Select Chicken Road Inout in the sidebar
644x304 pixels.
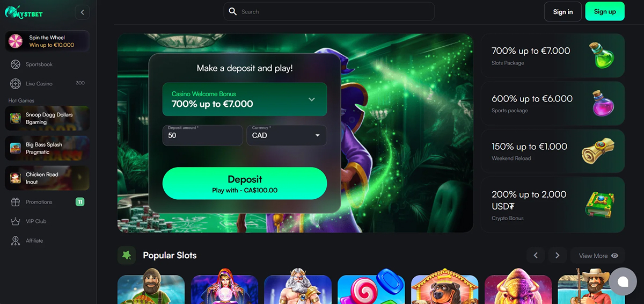(x=47, y=178)
